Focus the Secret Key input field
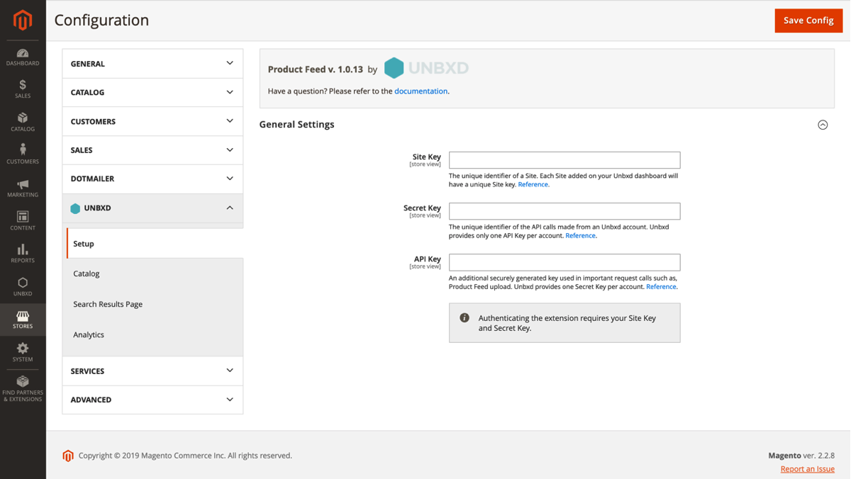The width and height of the screenshot is (868, 479). tap(564, 211)
